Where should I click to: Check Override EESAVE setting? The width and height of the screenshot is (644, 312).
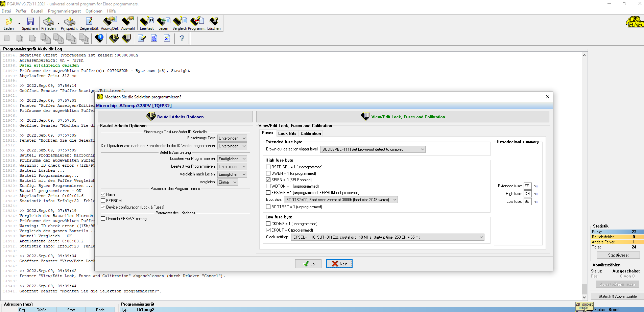click(103, 219)
